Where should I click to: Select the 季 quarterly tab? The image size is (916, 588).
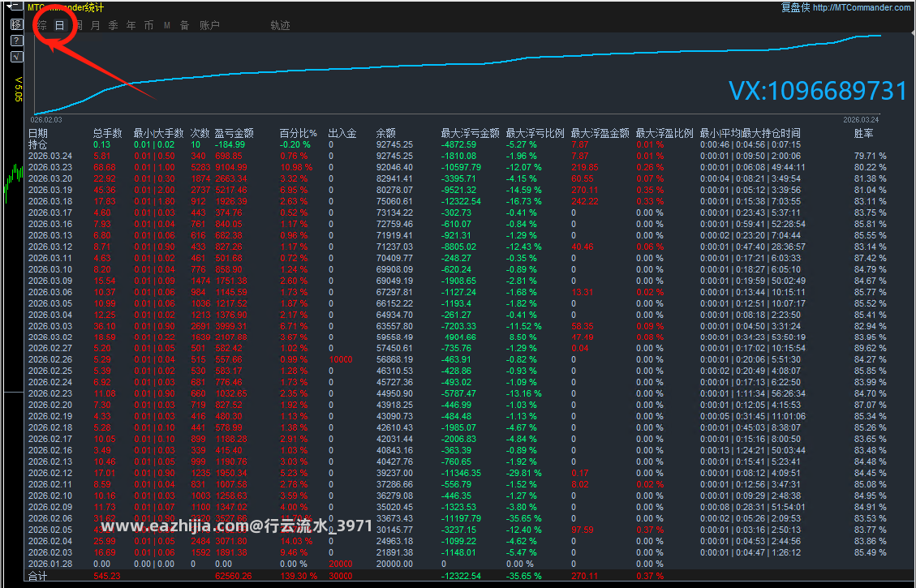(x=114, y=25)
